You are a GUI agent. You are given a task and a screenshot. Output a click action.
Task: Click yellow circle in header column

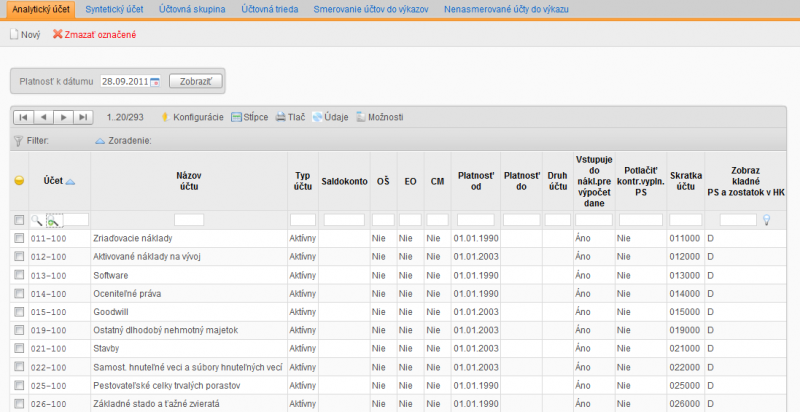[x=19, y=181]
